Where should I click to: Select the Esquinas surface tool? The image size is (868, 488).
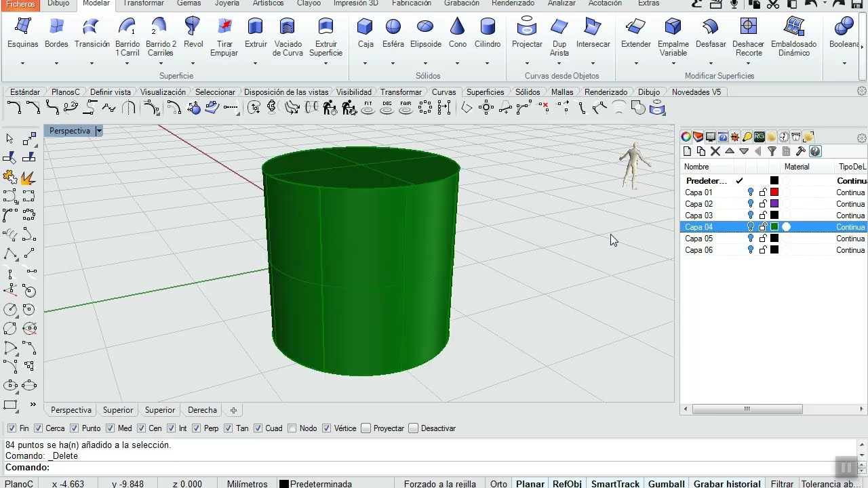[x=22, y=33]
